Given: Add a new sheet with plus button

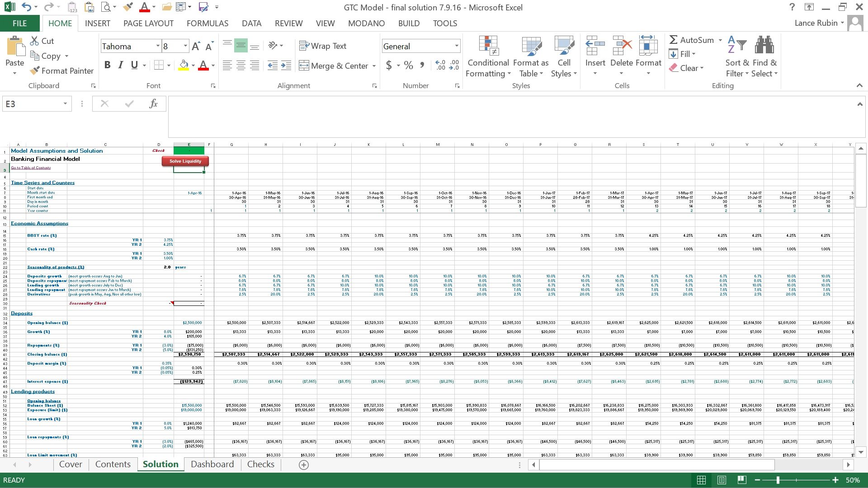Looking at the screenshot, I should pos(304,465).
